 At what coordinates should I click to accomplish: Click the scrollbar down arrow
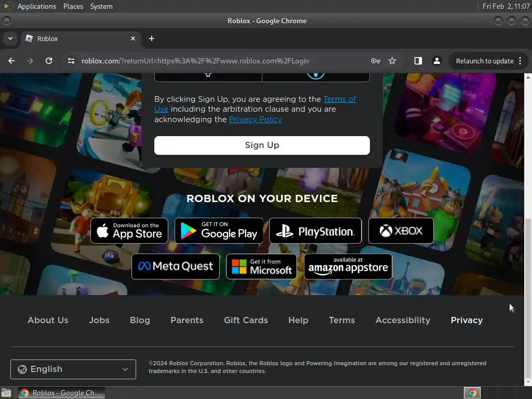pyautogui.click(x=528, y=382)
